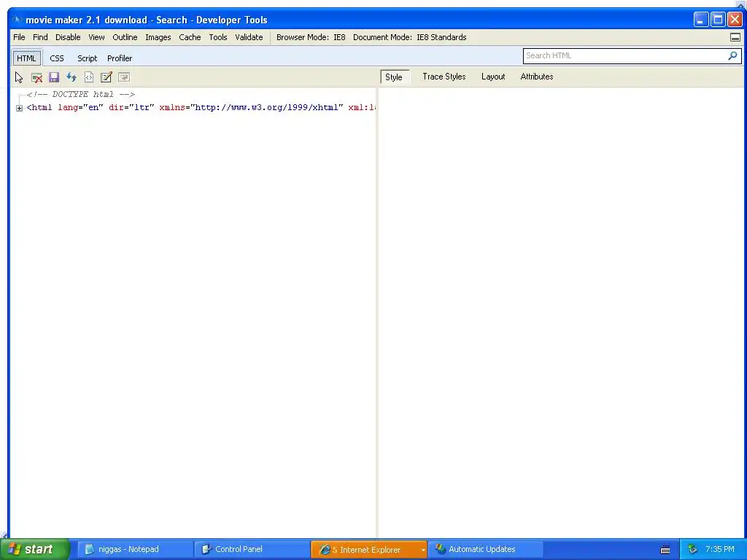Viewport: 747px width, 560px height.
Task: Click the Windows start button
Action: coord(35,550)
